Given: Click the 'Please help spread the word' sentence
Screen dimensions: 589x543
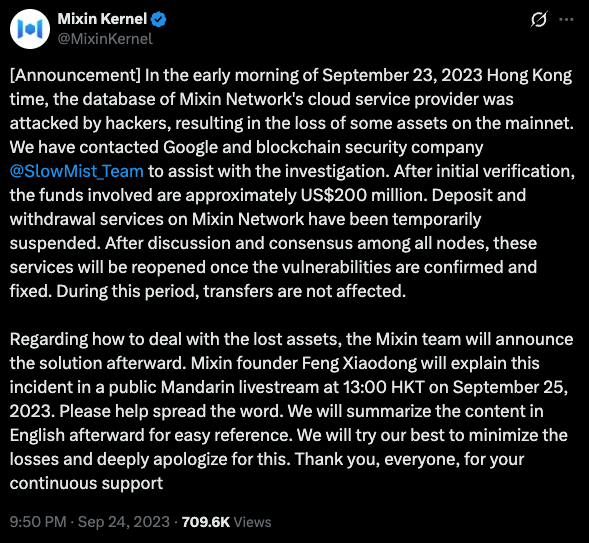Looking at the screenshot, I should point(171,411).
